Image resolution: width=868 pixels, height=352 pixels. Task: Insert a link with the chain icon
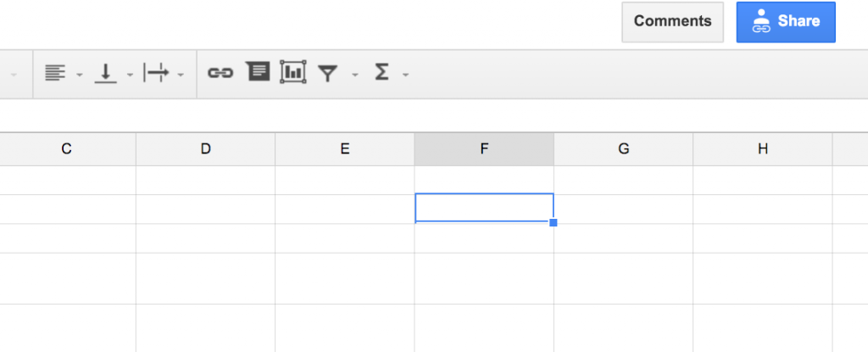pyautogui.click(x=220, y=73)
